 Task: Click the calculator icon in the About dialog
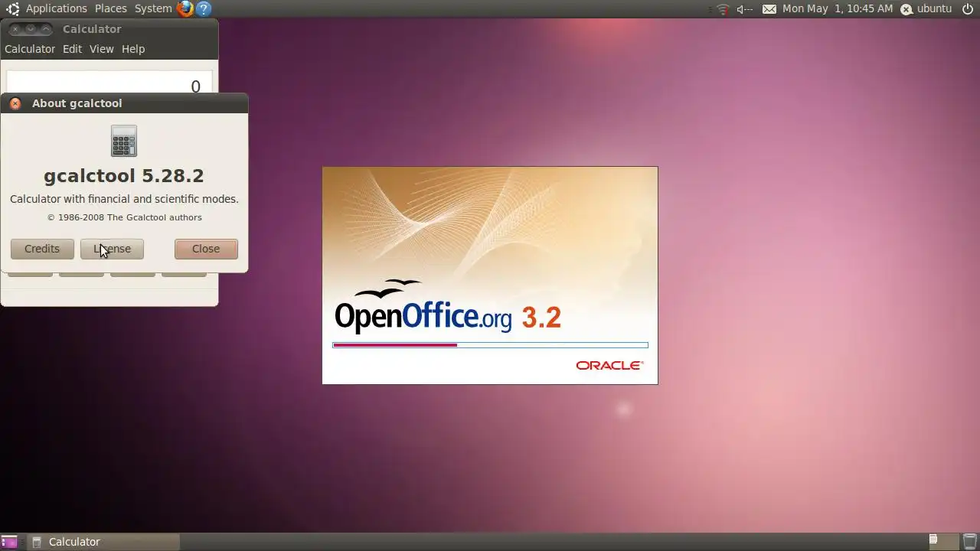[x=124, y=142]
